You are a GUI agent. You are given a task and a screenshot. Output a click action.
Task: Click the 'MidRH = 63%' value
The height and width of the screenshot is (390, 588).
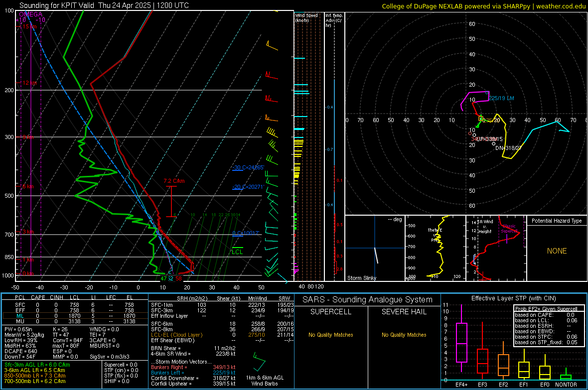pyautogui.click(x=20, y=346)
